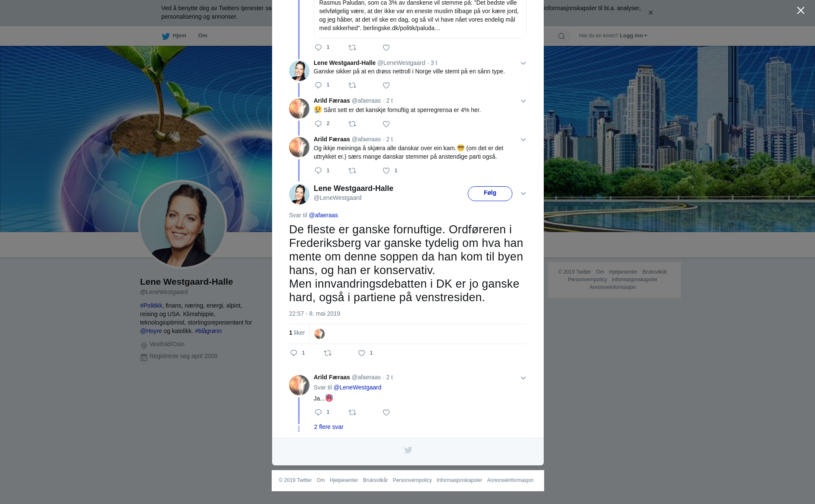Retweet Arild's tweet about sperregrensa 4%
815x504 pixels.
[352, 124]
